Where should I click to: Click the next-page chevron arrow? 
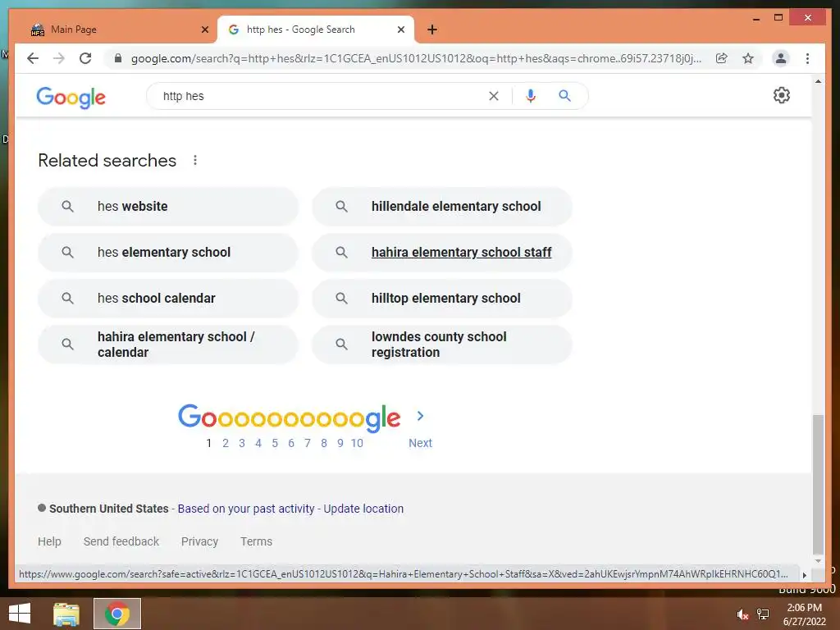tap(420, 416)
